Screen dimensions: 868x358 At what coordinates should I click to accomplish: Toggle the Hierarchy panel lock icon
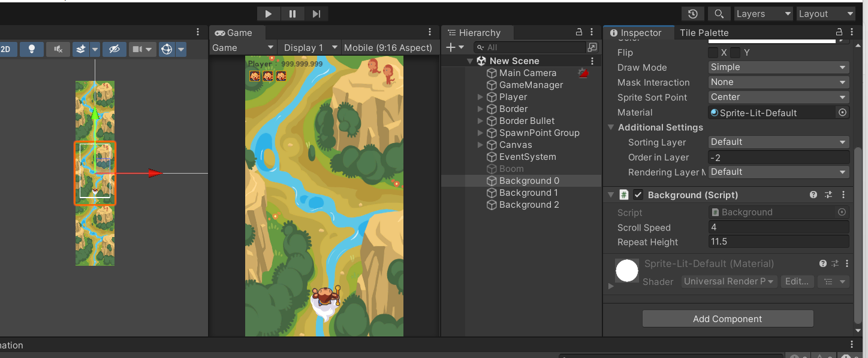click(579, 32)
